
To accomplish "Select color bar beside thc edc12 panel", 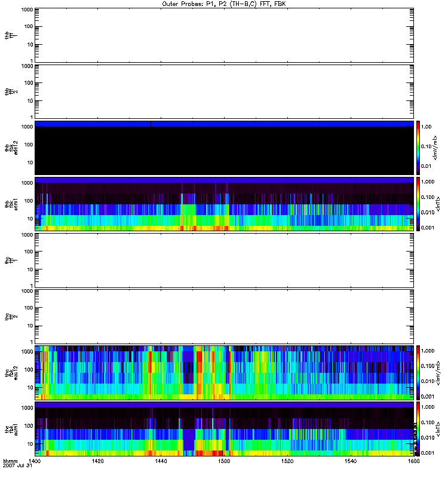I will click(x=419, y=372).
